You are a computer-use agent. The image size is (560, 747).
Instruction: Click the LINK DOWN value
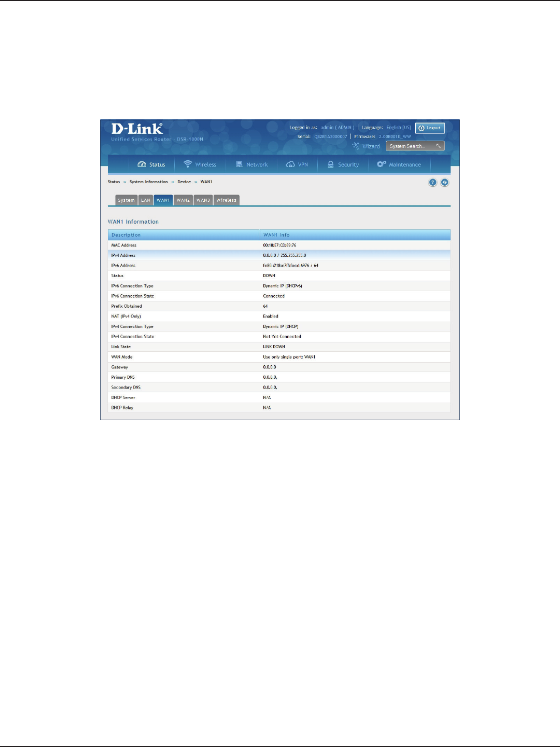(x=274, y=347)
